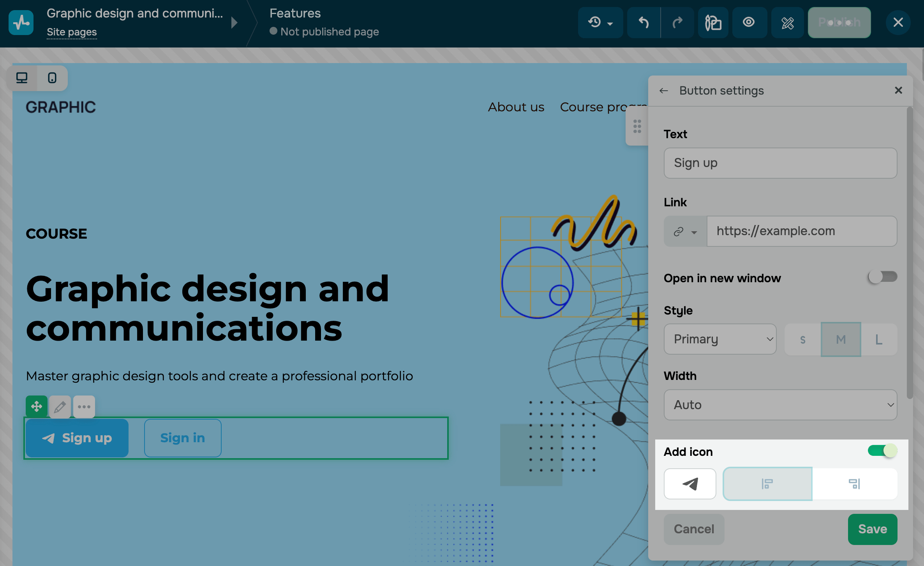Open the version history dropdown icon
The image size is (924, 566).
coord(600,23)
